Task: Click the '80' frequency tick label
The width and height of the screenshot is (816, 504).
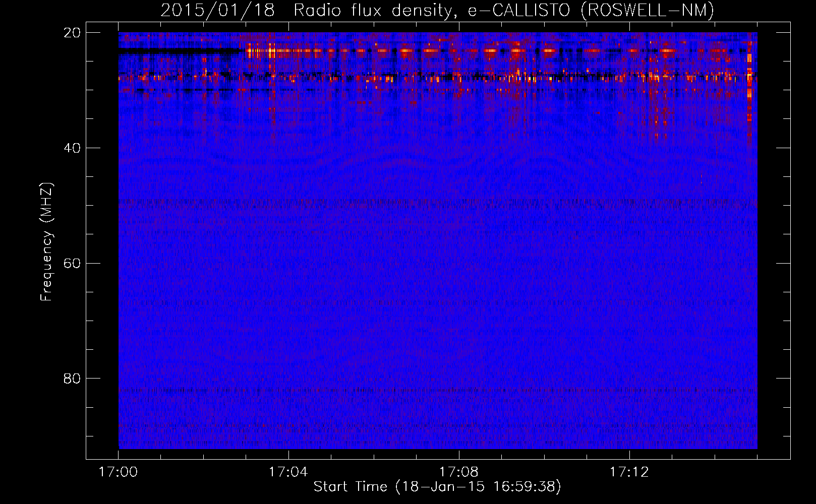Action: 72,379
